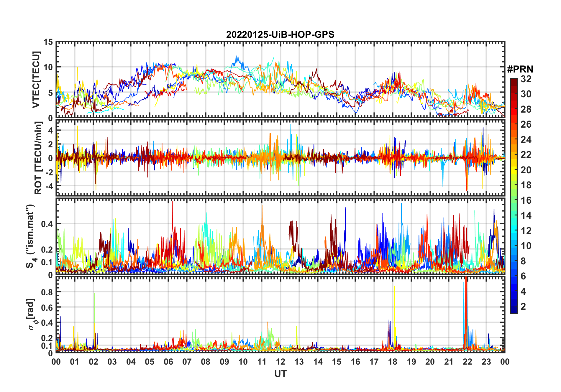This screenshot has width=561, height=392.
Task: Click the #PRN colorbar title
Action: (x=520, y=69)
